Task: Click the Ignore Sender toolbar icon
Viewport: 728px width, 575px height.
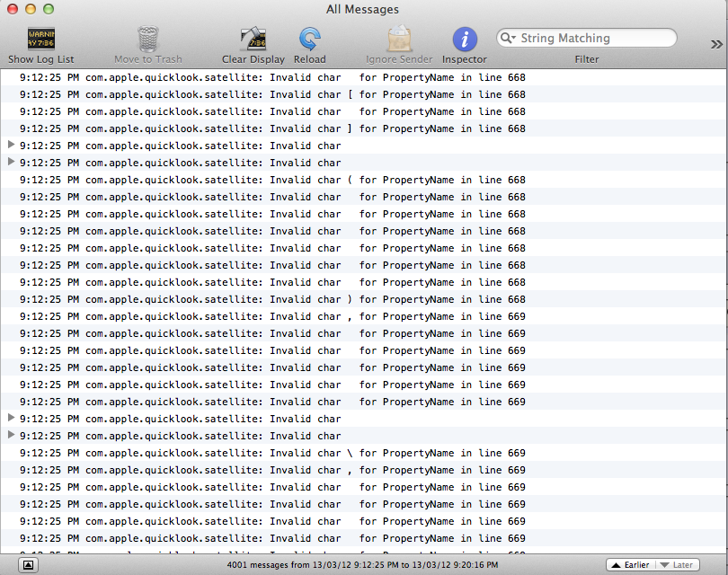Action: 399,39
